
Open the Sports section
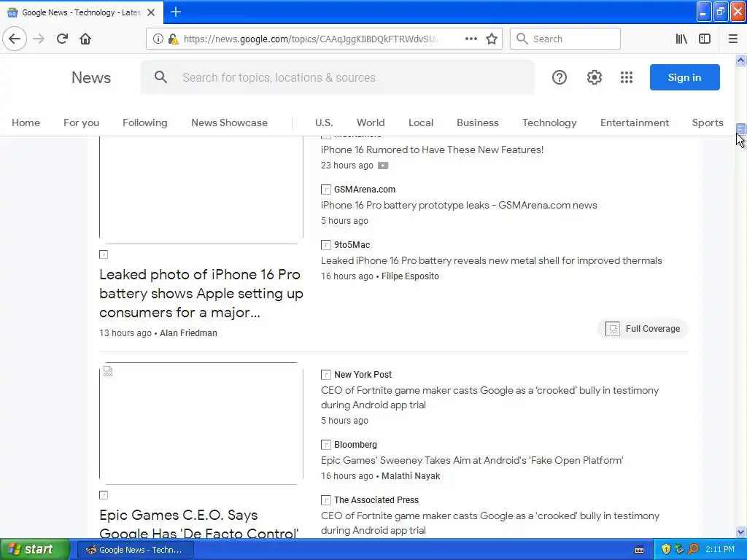point(708,122)
